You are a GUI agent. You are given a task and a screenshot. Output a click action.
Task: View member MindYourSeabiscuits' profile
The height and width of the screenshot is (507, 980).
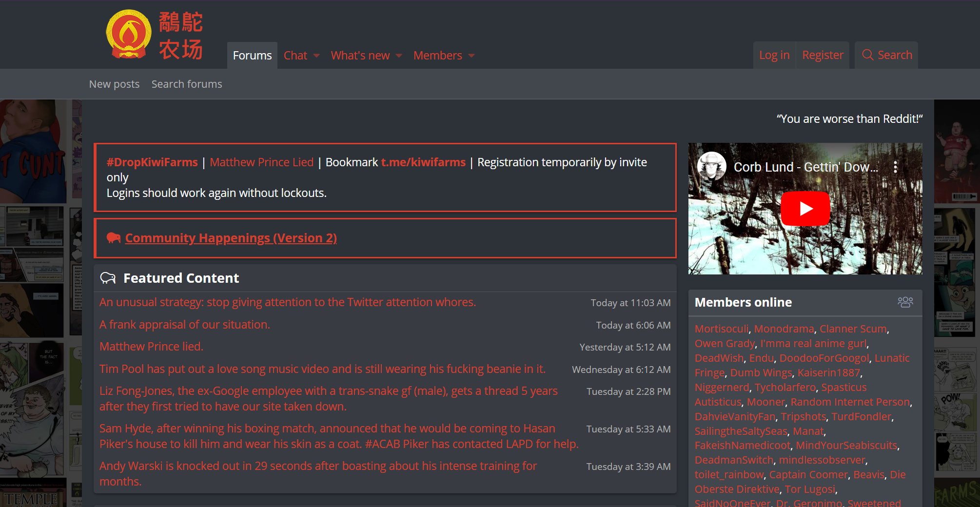pos(846,446)
